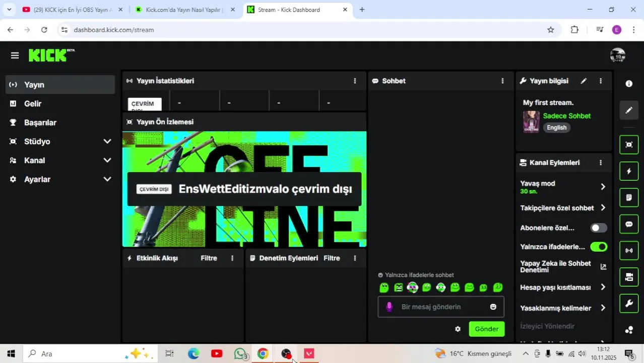
Task: Go to the Yayın sidebar page
Action: point(60,85)
